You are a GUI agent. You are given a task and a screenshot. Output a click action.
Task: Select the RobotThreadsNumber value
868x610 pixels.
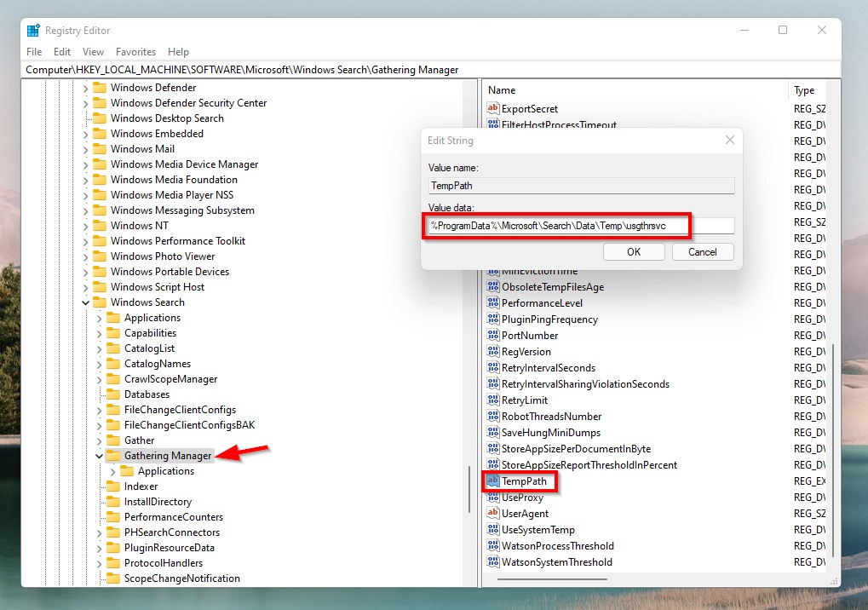point(551,417)
